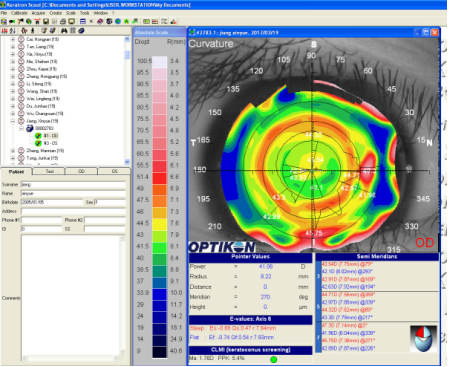Click the eye quadrant icon beside Semi Meridians
The width and height of the screenshot is (449, 367).
(x=423, y=339)
